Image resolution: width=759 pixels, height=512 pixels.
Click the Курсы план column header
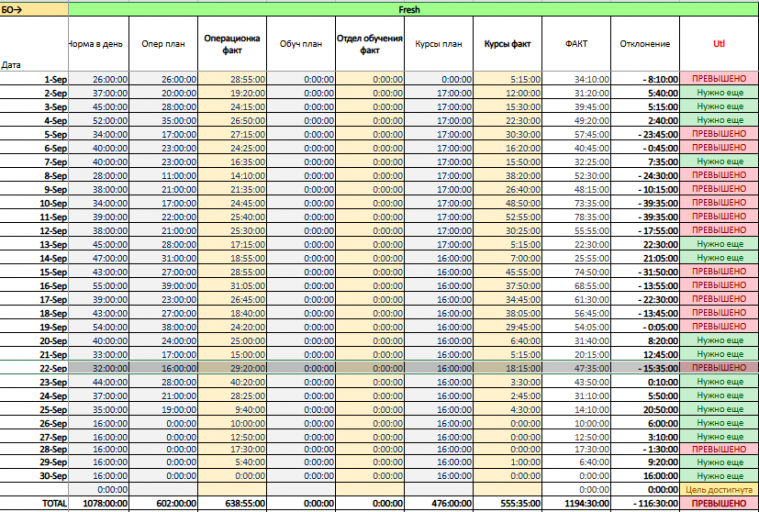pos(439,44)
